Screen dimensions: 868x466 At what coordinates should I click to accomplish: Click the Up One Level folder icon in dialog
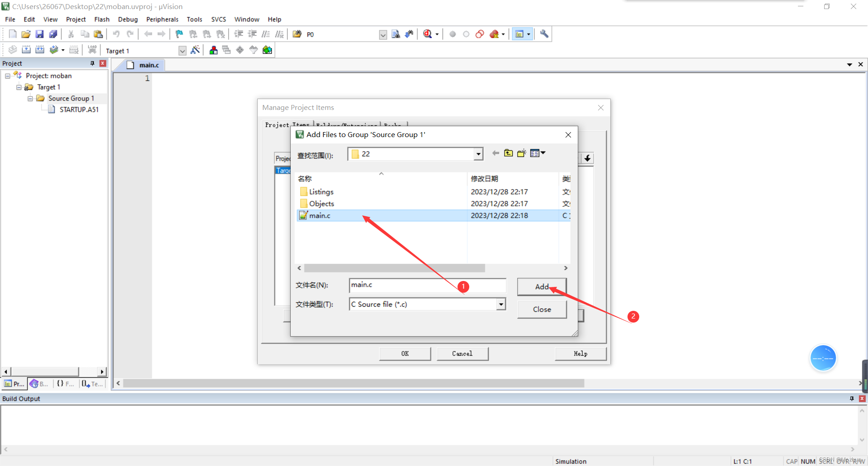509,153
